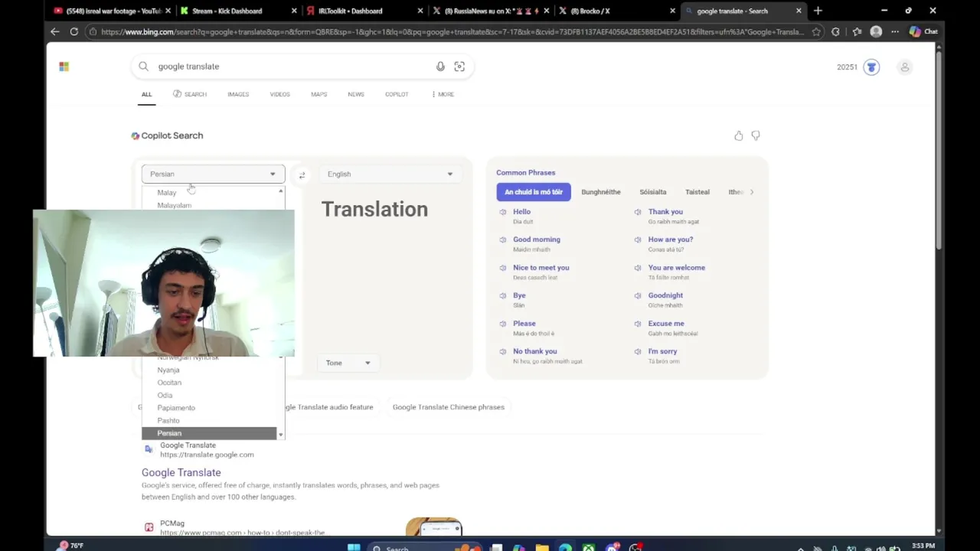Play audio for Nice to meet you
This screenshot has width=980, height=551.
[503, 268]
